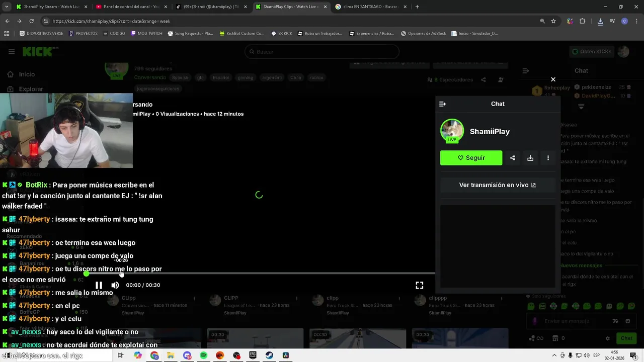
Task: Open options on clipppp clip card
Action: [502, 298]
